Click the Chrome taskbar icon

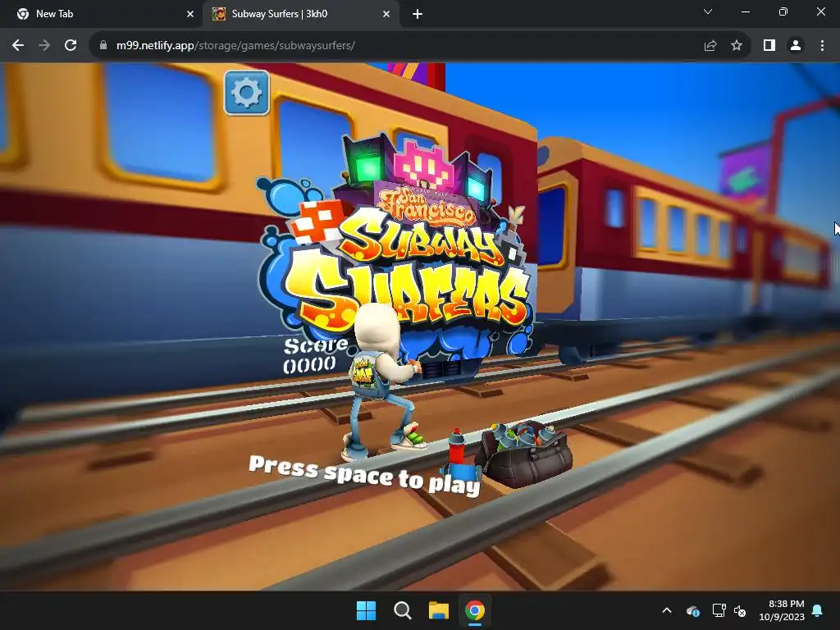(x=475, y=610)
